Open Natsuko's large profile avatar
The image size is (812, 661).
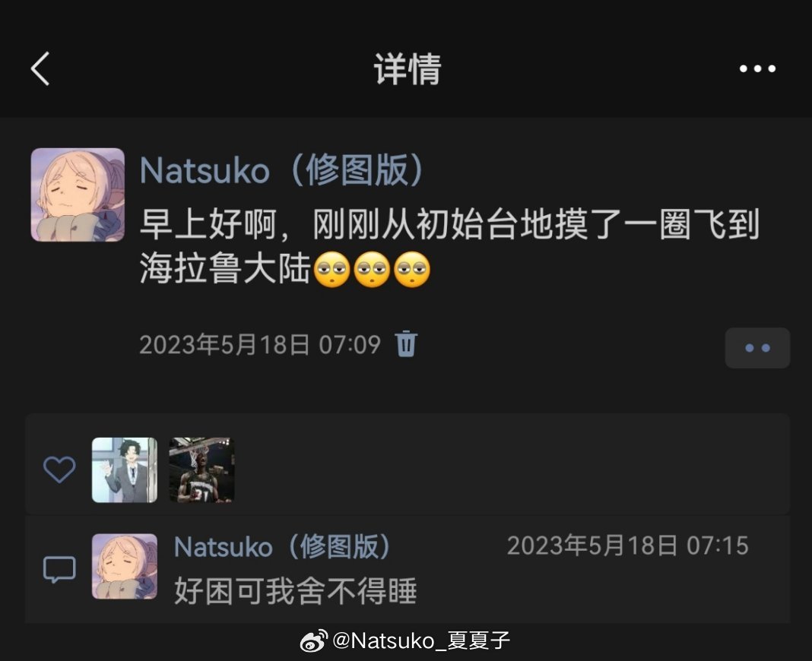pyautogui.click(x=78, y=195)
